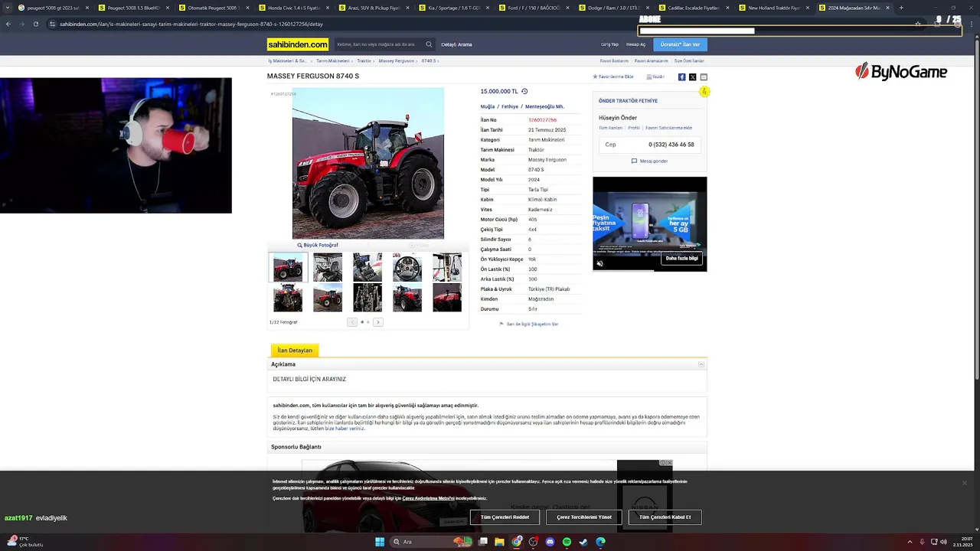Click Tüm Çerezleri Kabul Et button
Image resolution: width=980 pixels, height=551 pixels.
click(665, 517)
